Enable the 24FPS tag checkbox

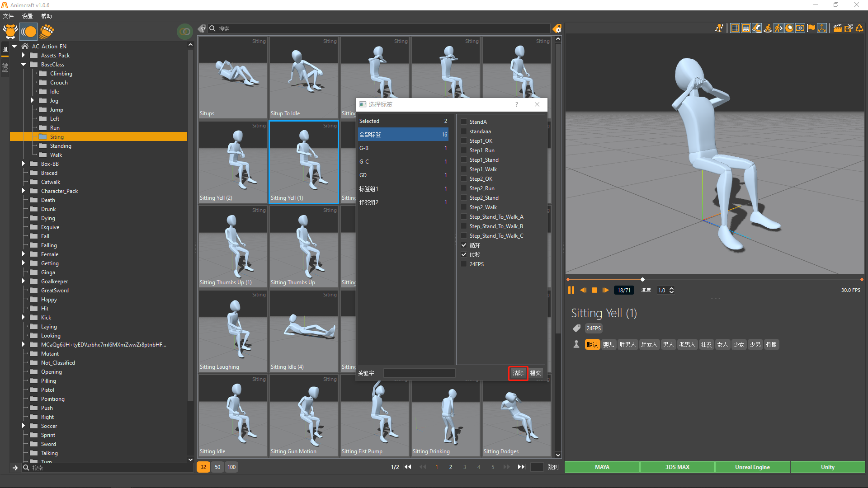tap(464, 264)
